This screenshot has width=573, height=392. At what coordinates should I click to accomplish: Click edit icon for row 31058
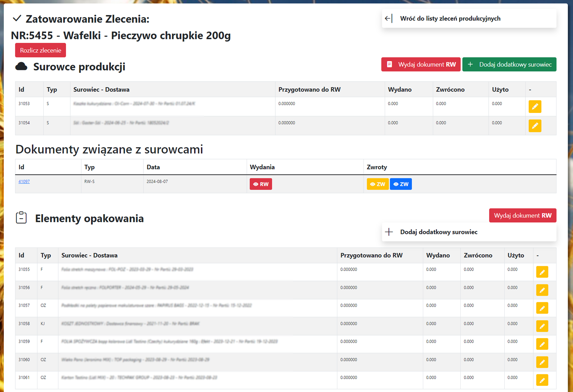point(542,326)
